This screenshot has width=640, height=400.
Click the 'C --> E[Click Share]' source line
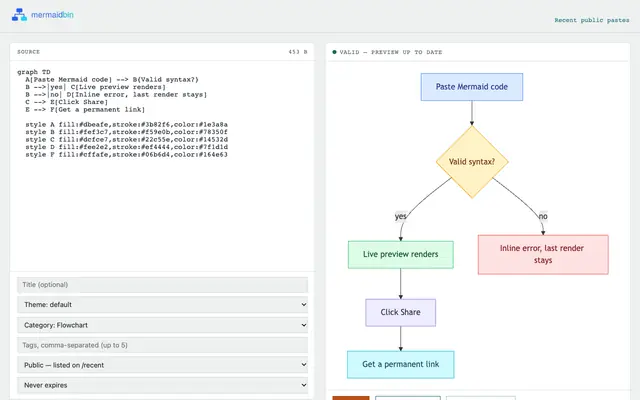coord(67,102)
